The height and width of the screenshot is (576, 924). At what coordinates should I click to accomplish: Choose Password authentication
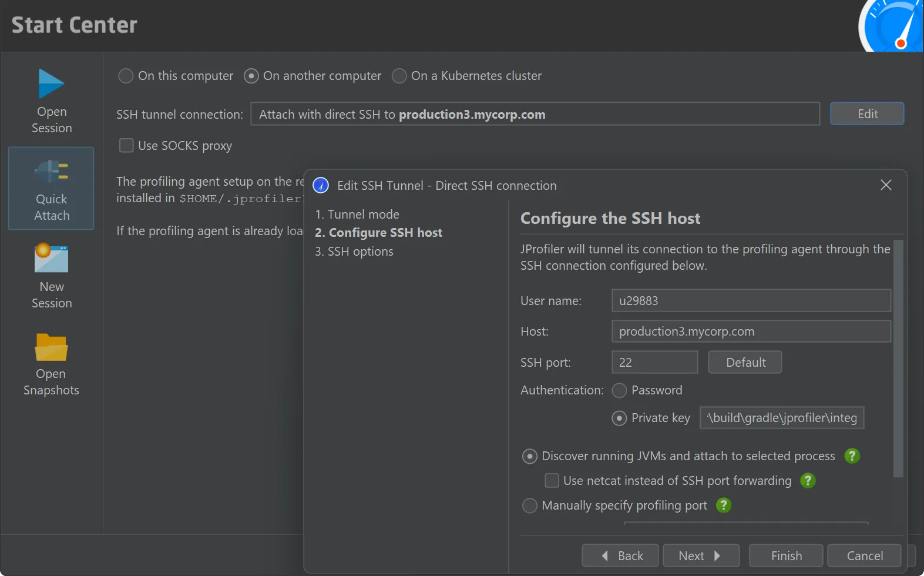pos(619,390)
